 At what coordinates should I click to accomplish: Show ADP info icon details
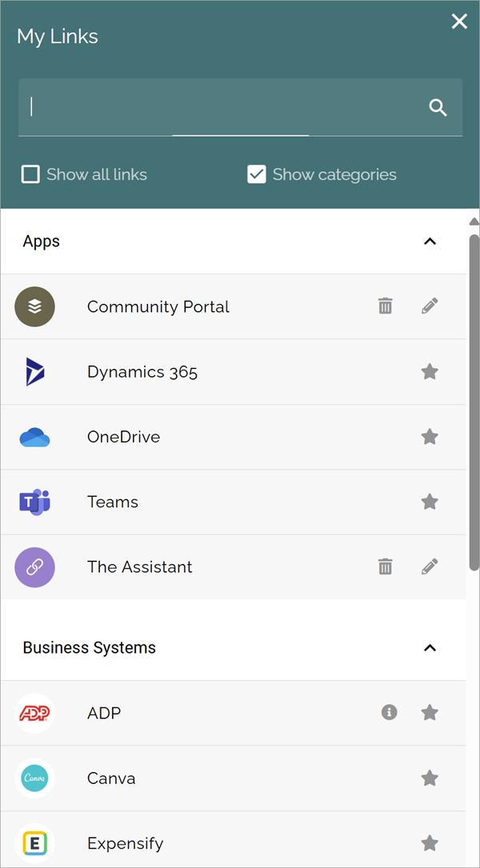click(x=390, y=713)
